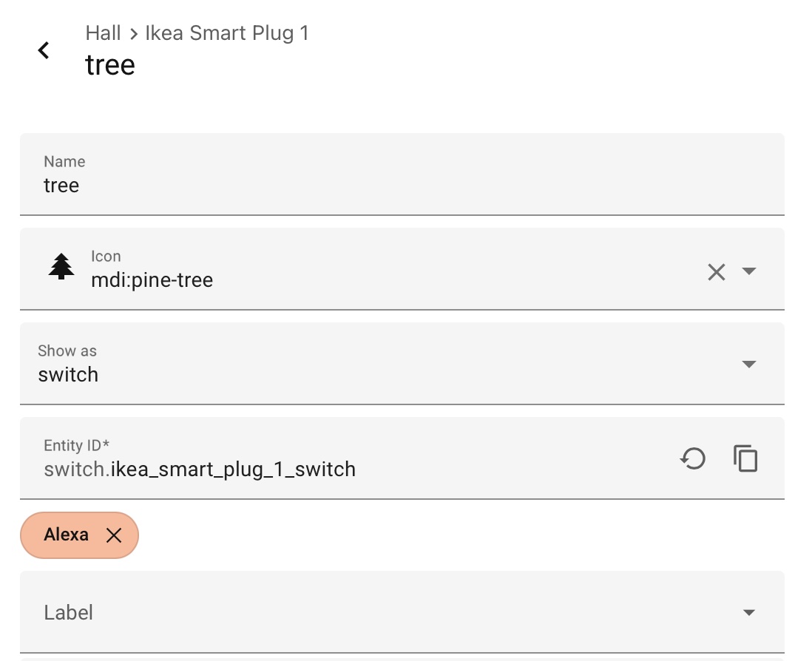Open the icon picker dropdown arrow
Screen dimensions: 812x661
click(750, 272)
